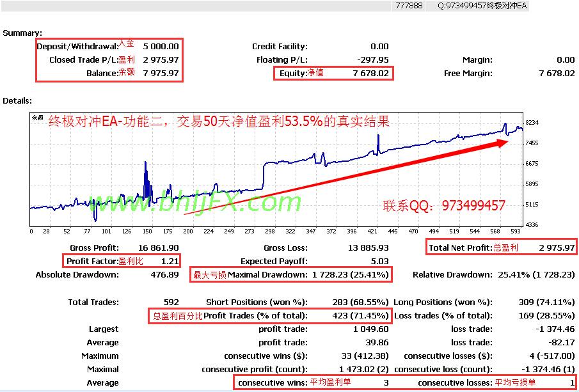Select the gross profit value "16 861.90"
579x392 pixels.
(x=159, y=247)
